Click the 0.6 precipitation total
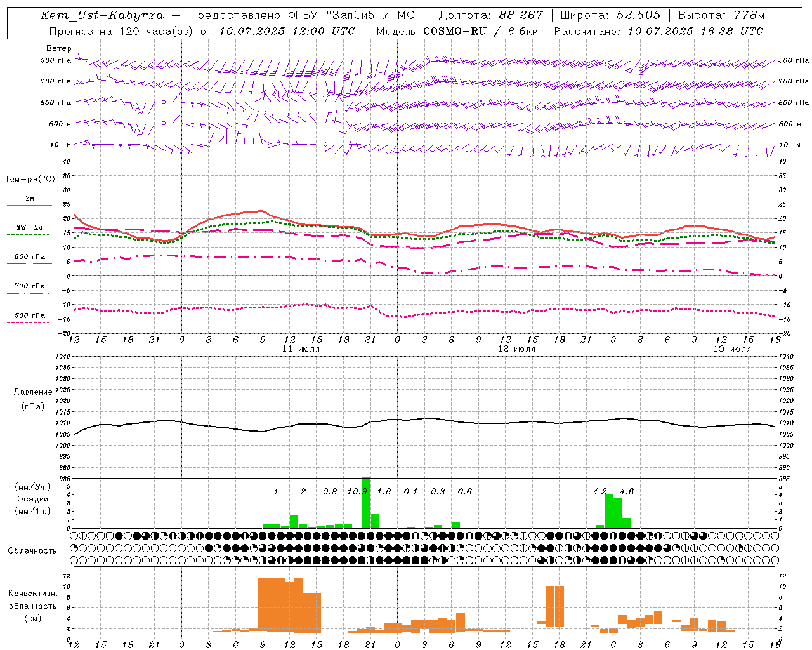 [465, 492]
